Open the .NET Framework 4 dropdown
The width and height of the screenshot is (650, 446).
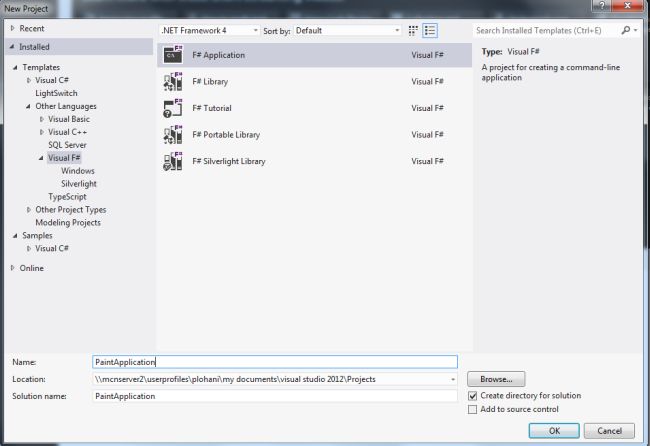[x=209, y=31]
